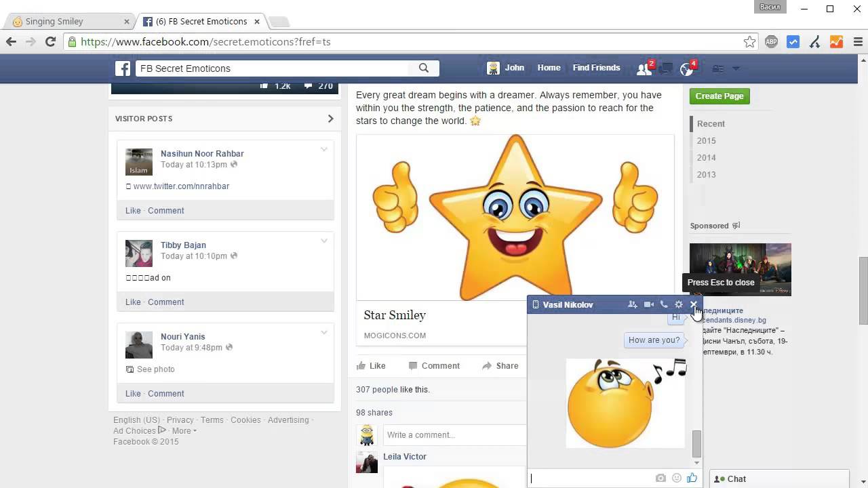Image resolution: width=868 pixels, height=488 pixels.
Task: Jump to 2015 in timeline
Action: 706,141
